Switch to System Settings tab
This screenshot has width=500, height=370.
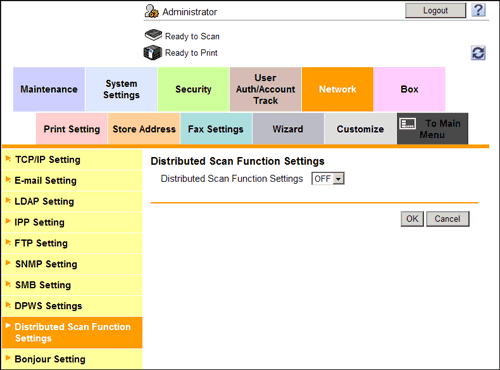121,89
